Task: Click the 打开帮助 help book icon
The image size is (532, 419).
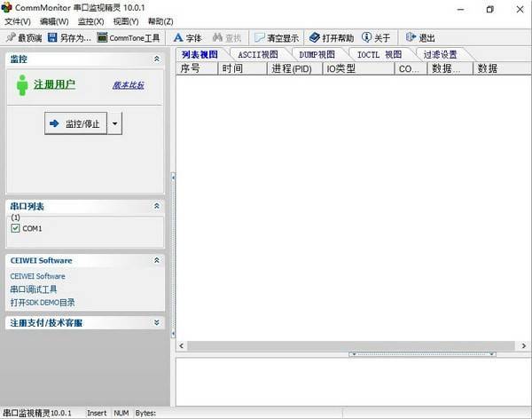Action: click(x=315, y=38)
